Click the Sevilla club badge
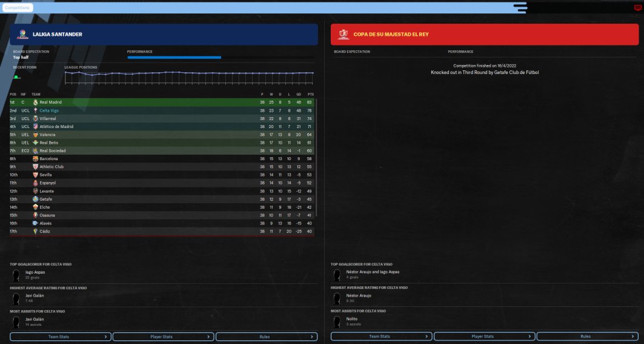644x344 pixels. (35, 175)
